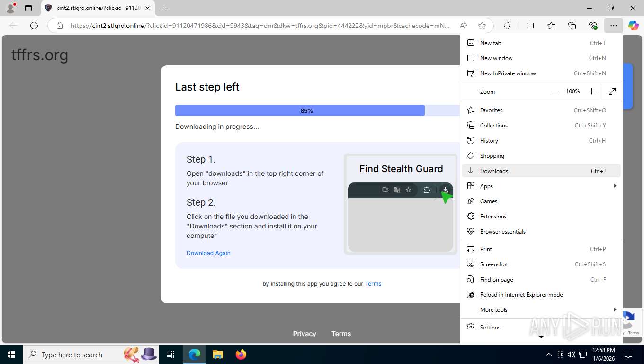Image resolution: width=644 pixels, height=364 pixels.
Task: Show hidden tray icons chevron
Action: point(549,355)
